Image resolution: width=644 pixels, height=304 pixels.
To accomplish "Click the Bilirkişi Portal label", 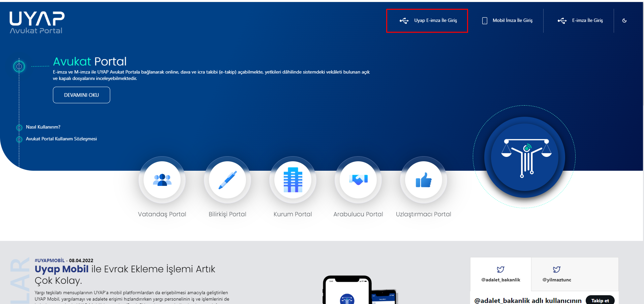I will 227,214.
